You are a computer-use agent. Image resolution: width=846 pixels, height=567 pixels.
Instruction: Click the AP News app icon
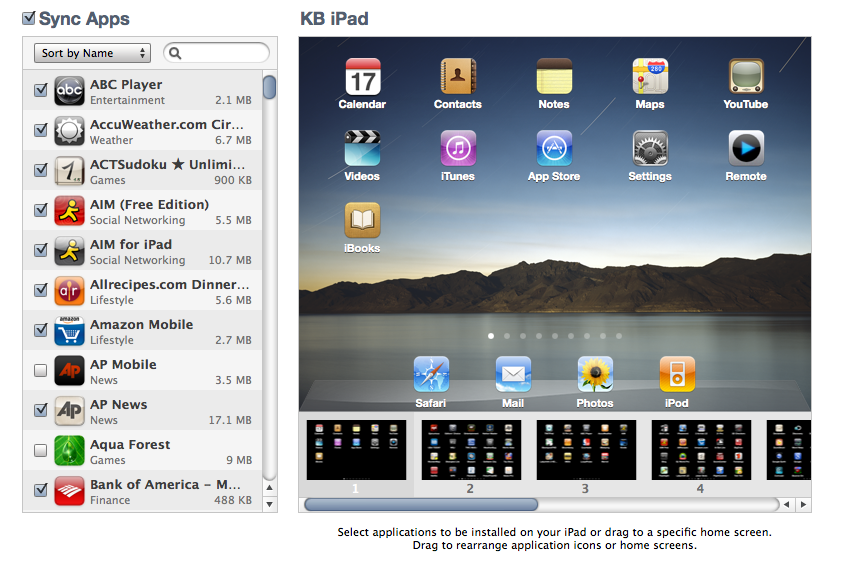(x=70, y=411)
